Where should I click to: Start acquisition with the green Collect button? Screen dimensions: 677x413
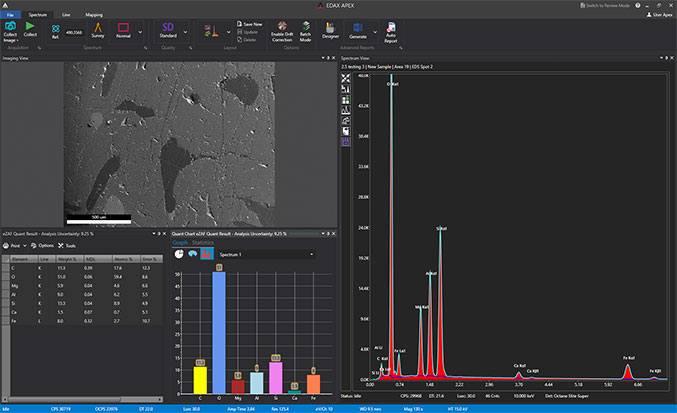[x=30, y=29]
